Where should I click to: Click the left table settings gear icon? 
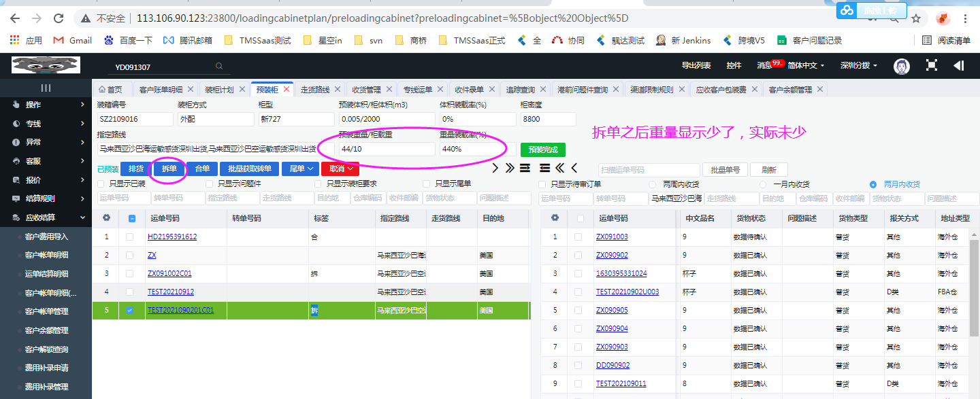(x=105, y=218)
